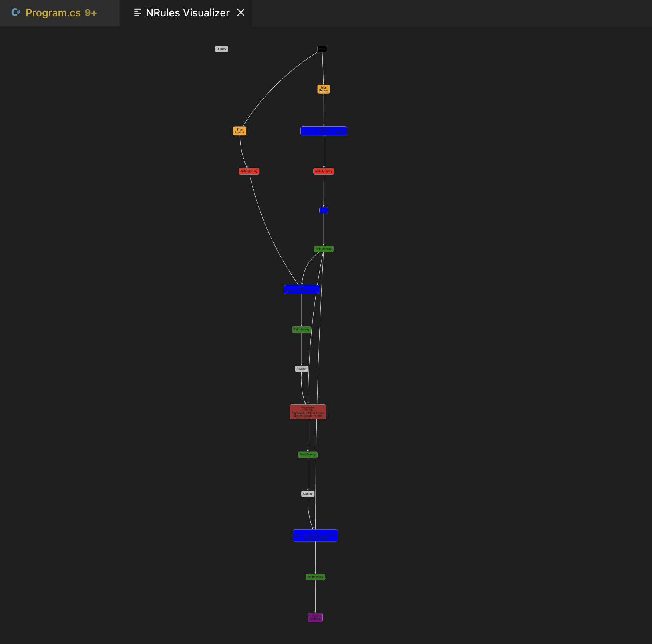Viewport: 652px width, 644px height.
Task: Click the right AlphaMemory node
Action: coord(324,171)
